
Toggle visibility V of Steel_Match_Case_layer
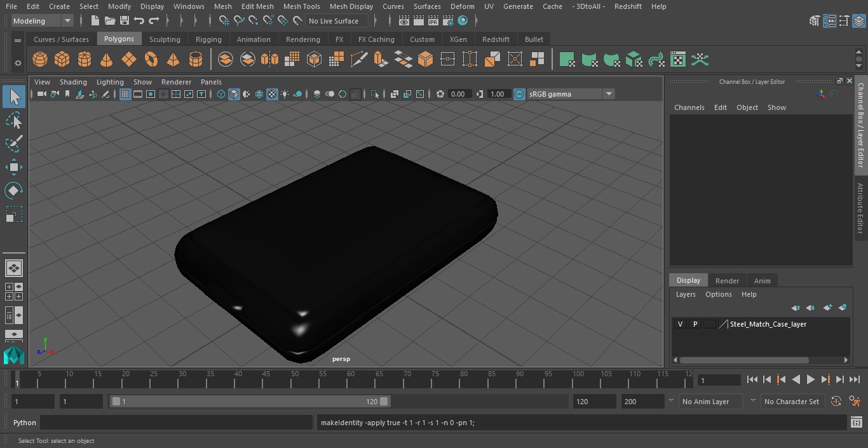tap(680, 324)
